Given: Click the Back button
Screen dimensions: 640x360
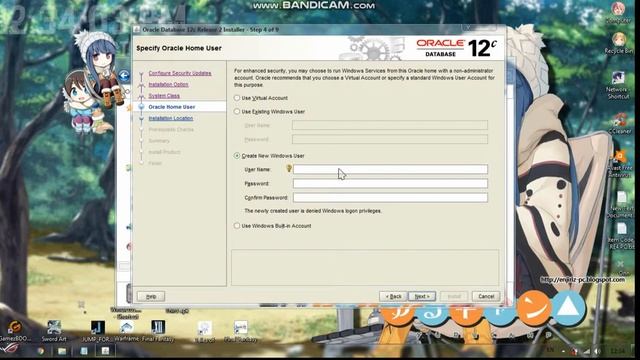Looking at the screenshot, I should click(x=393, y=296).
